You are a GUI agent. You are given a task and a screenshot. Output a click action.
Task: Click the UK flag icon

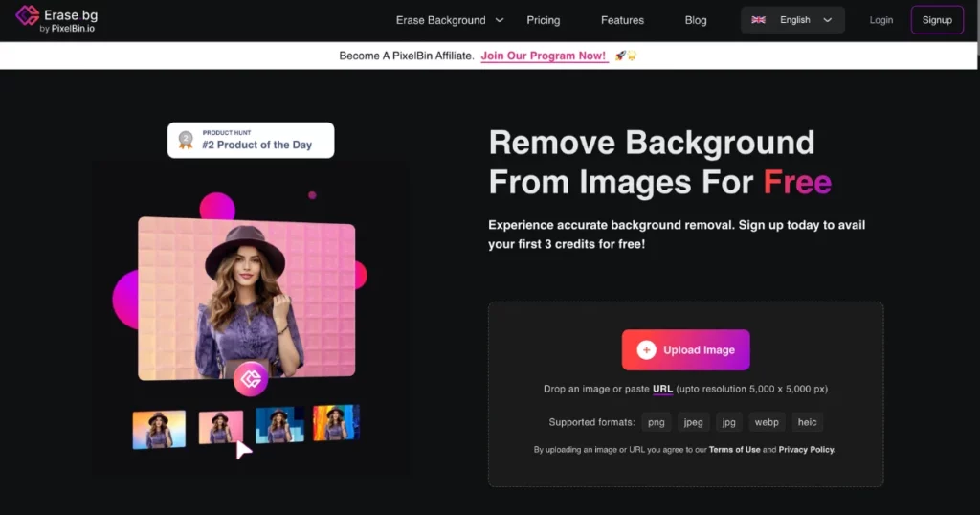click(758, 20)
